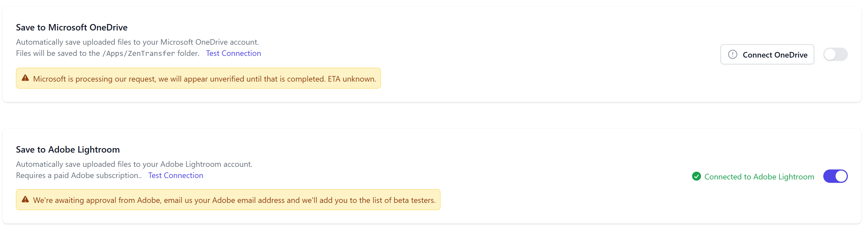
Task: Disable the Save to Adobe Lightroom switch
Action: (835, 176)
